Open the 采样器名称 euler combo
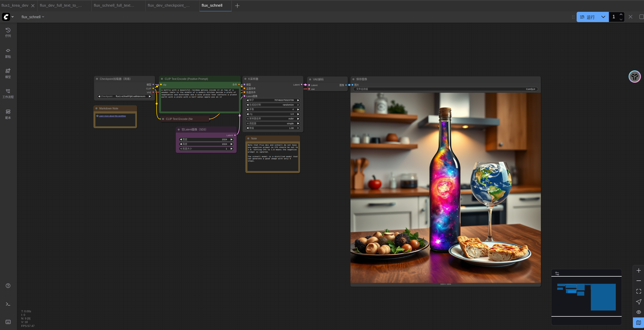This screenshot has height=330, width=644. click(273, 119)
